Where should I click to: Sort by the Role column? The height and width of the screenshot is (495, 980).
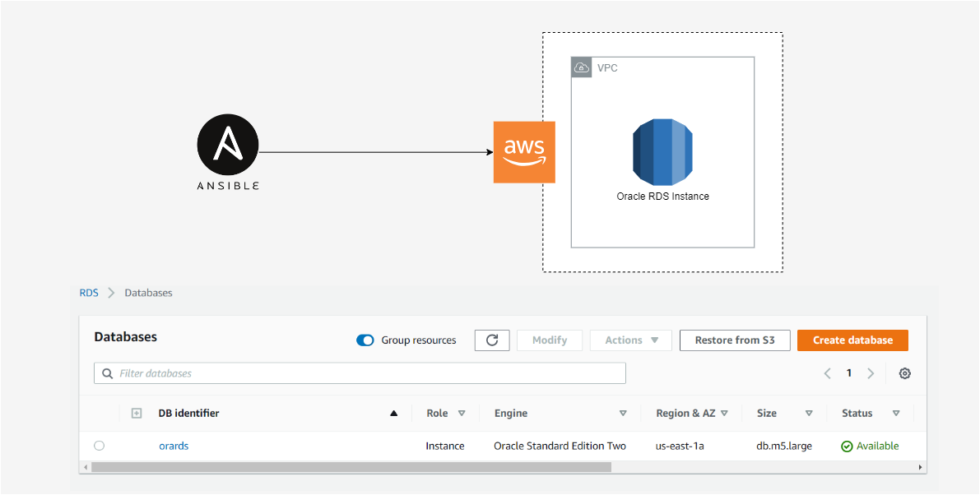pos(462,414)
